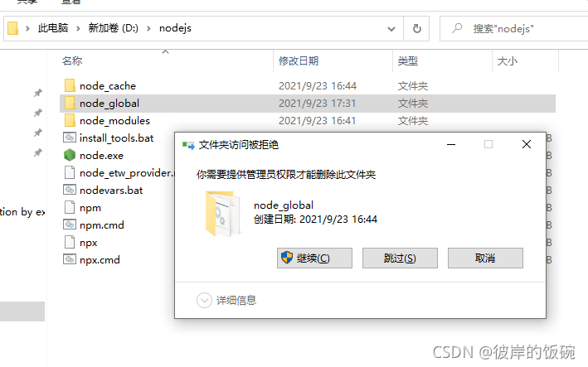Cancel the dialog with 取消 button

[x=485, y=258]
